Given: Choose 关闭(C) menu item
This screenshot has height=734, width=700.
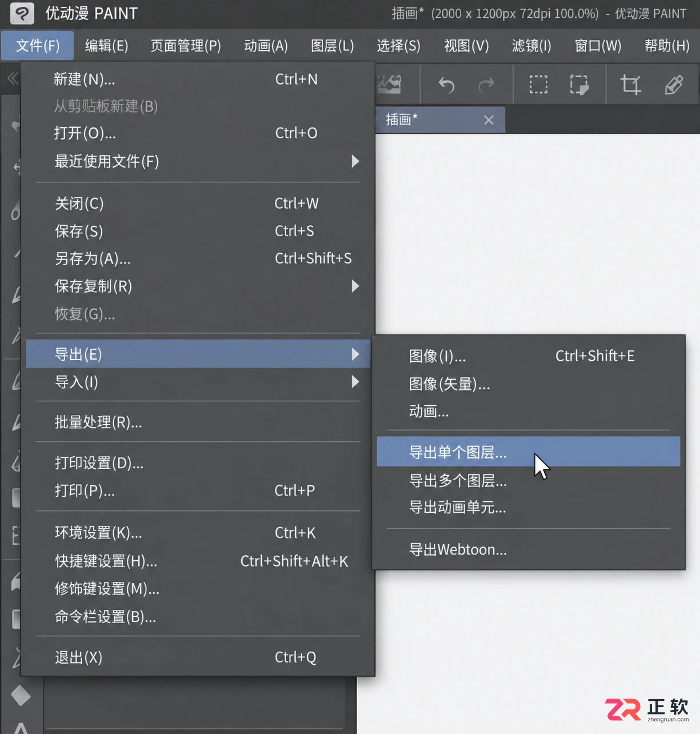Looking at the screenshot, I should (x=198, y=204).
